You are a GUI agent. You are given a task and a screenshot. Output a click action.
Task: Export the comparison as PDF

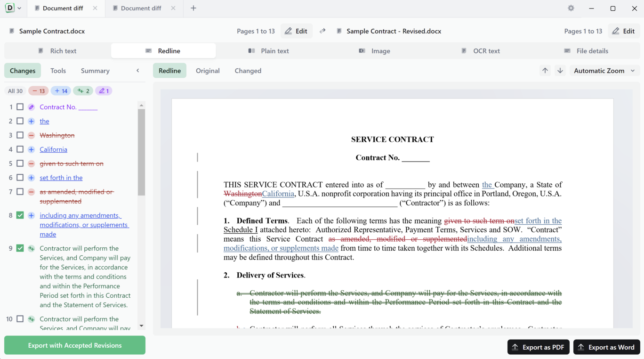[538, 347]
